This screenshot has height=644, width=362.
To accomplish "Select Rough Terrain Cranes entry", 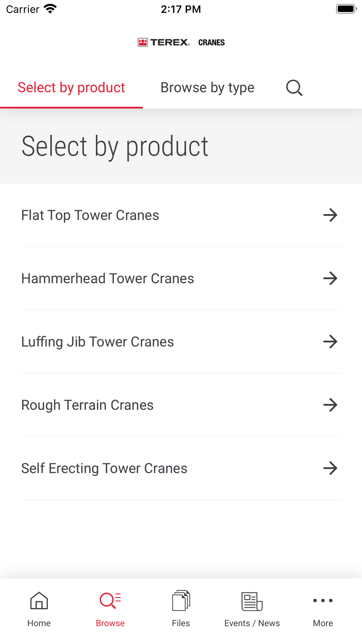I will (87, 405).
